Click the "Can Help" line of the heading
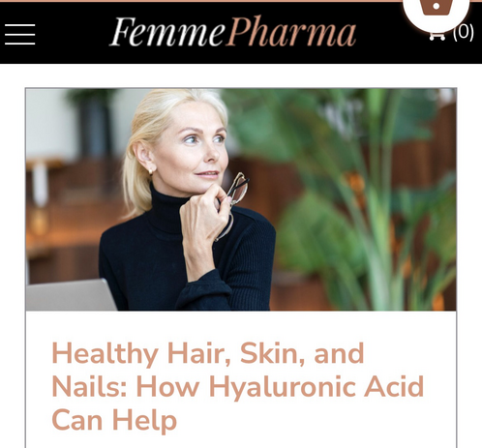Screen dimensions: 482x448 pos(114,420)
